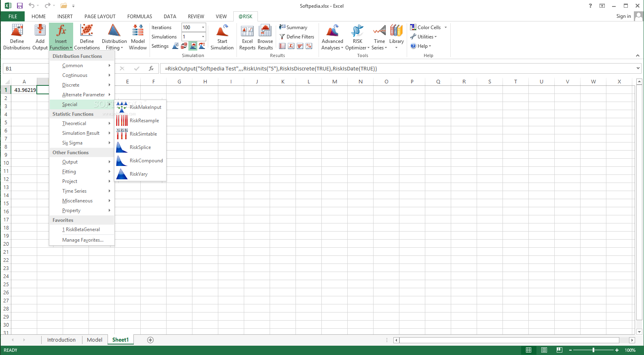Click Define Filters
This screenshot has height=355, width=644.
(x=297, y=37)
